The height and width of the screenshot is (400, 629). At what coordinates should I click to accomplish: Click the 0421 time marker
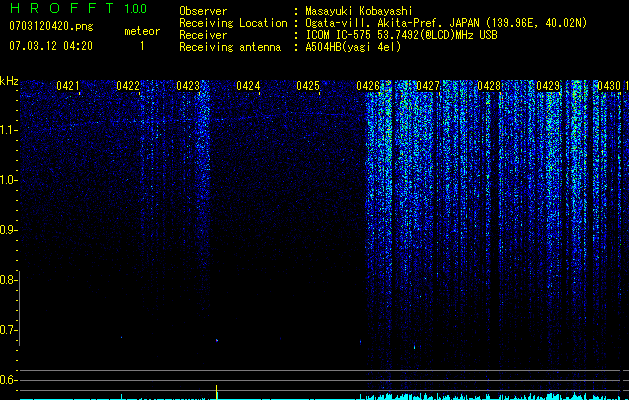pos(67,86)
